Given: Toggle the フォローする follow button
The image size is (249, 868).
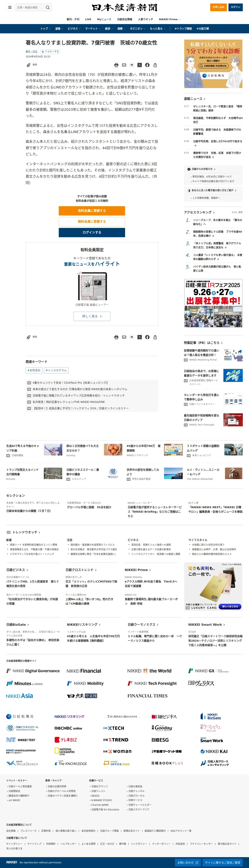Looking at the screenshot, I should click(x=50, y=52).
